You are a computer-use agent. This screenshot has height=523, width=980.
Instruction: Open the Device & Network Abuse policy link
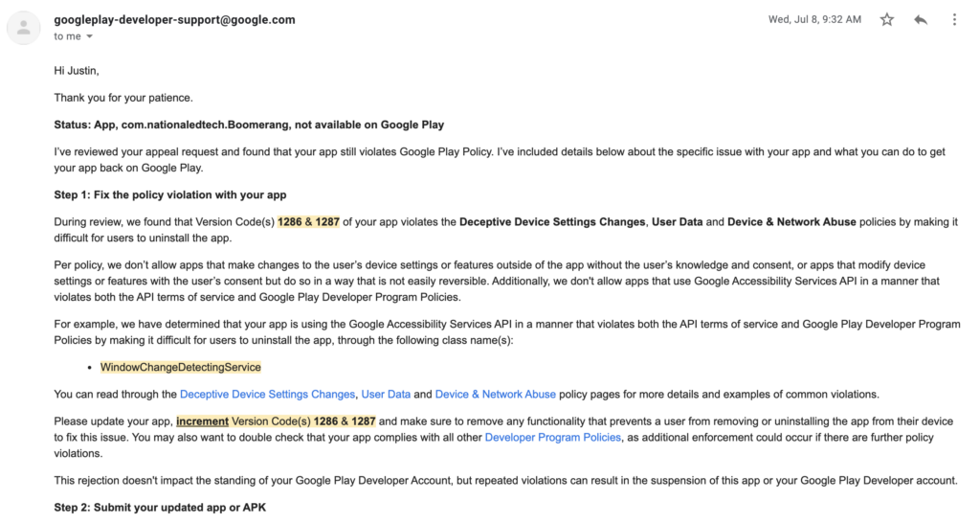coord(495,394)
